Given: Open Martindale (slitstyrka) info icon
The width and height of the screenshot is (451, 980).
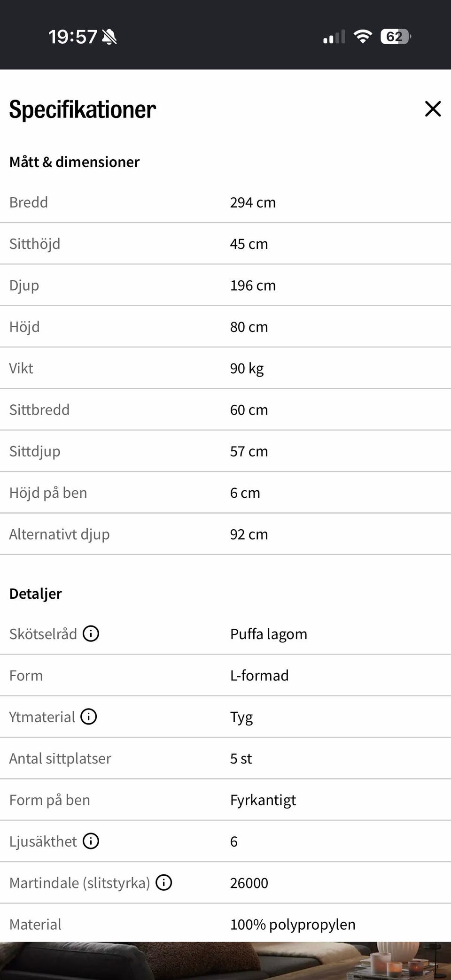Looking at the screenshot, I should pyautogui.click(x=163, y=882).
